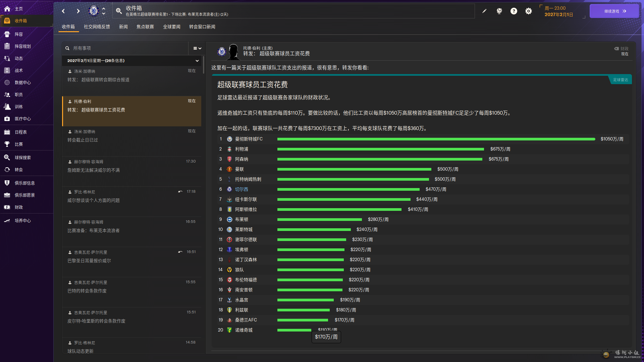Open the world globe icon in top bar
644x362 pixels.
(x=499, y=11)
